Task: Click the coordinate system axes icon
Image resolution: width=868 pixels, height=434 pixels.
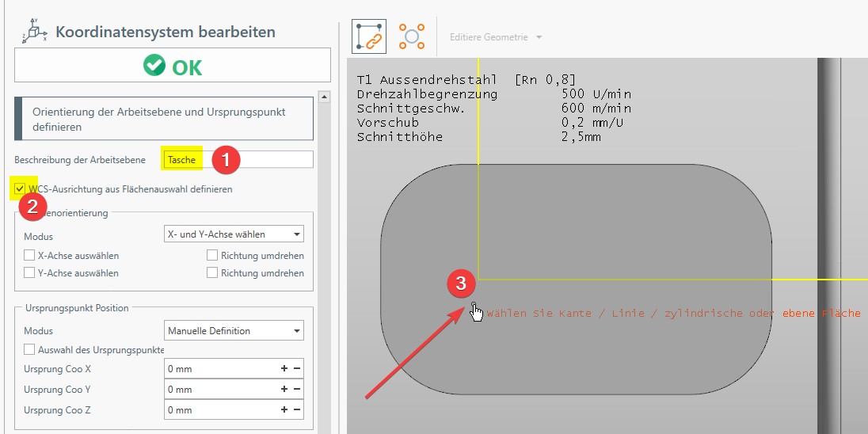Action: click(x=34, y=31)
